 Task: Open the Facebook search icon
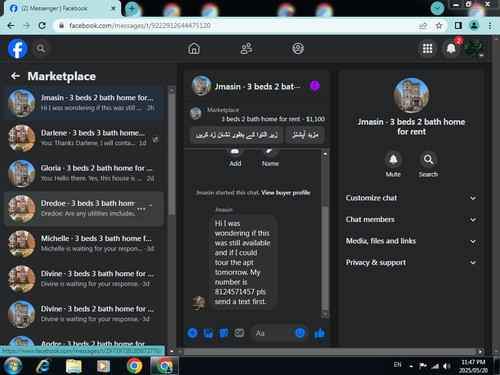coord(41,49)
